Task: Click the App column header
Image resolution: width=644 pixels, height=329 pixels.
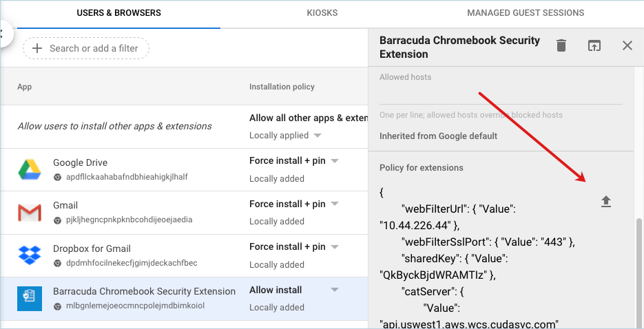Action: point(25,87)
